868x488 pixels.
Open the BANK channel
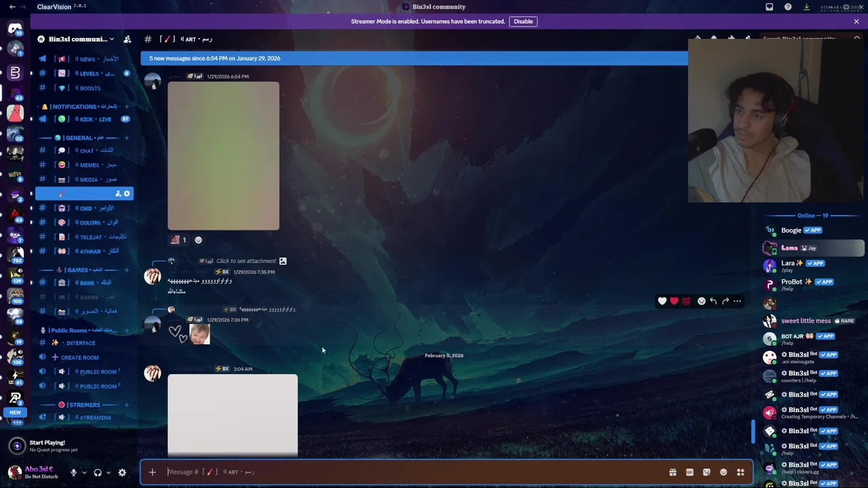pyautogui.click(x=84, y=283)
